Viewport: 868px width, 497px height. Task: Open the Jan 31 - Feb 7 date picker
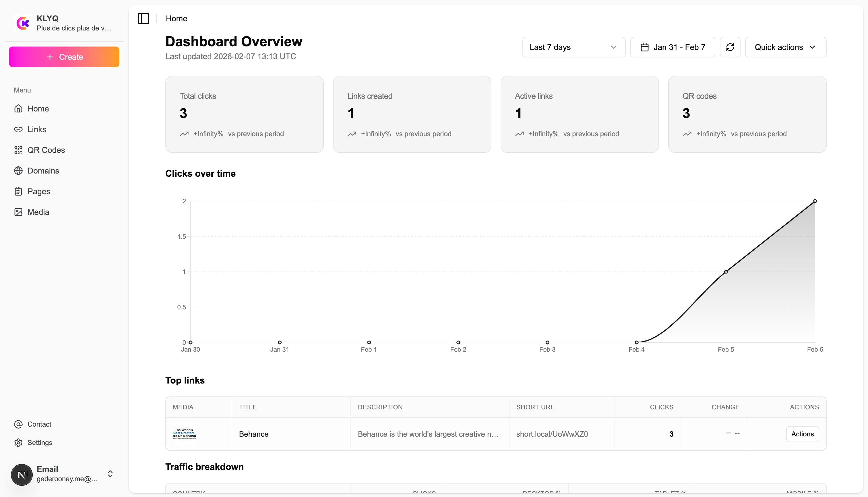point(672,47)
